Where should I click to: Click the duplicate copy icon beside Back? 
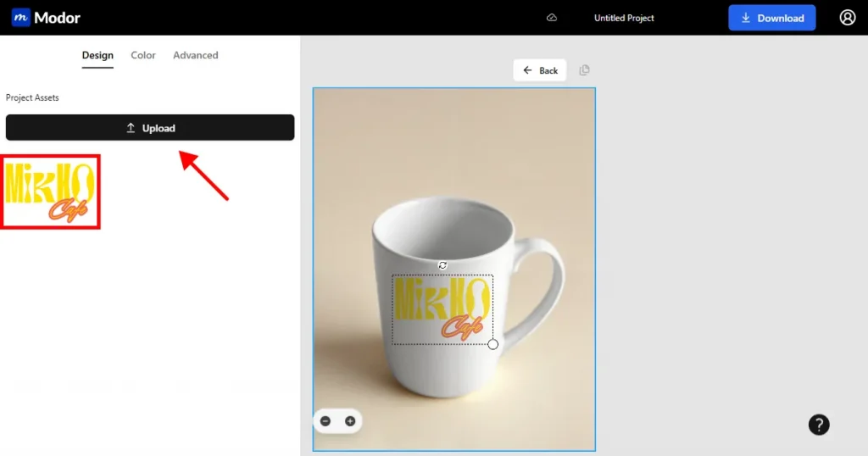click(584, 70)
